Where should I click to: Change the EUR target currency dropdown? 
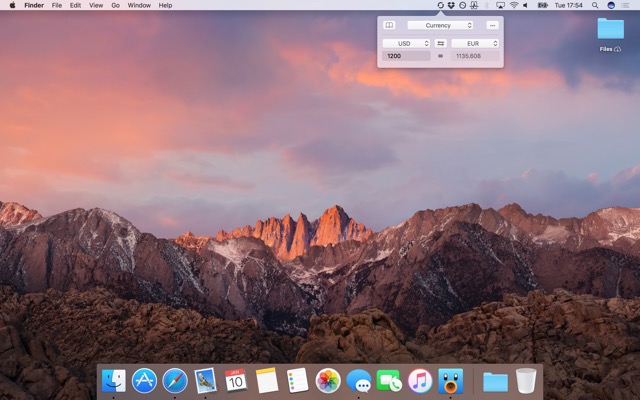pos(475,43)
